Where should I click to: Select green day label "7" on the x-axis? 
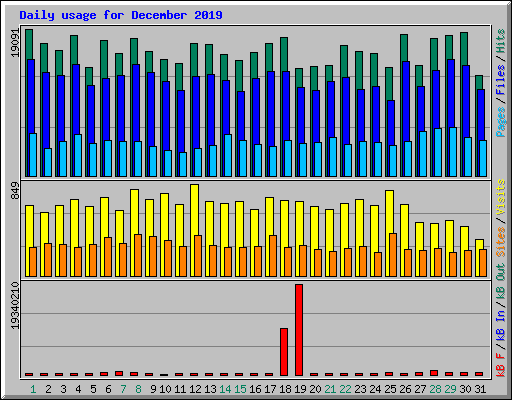click(x=123, y=389)
